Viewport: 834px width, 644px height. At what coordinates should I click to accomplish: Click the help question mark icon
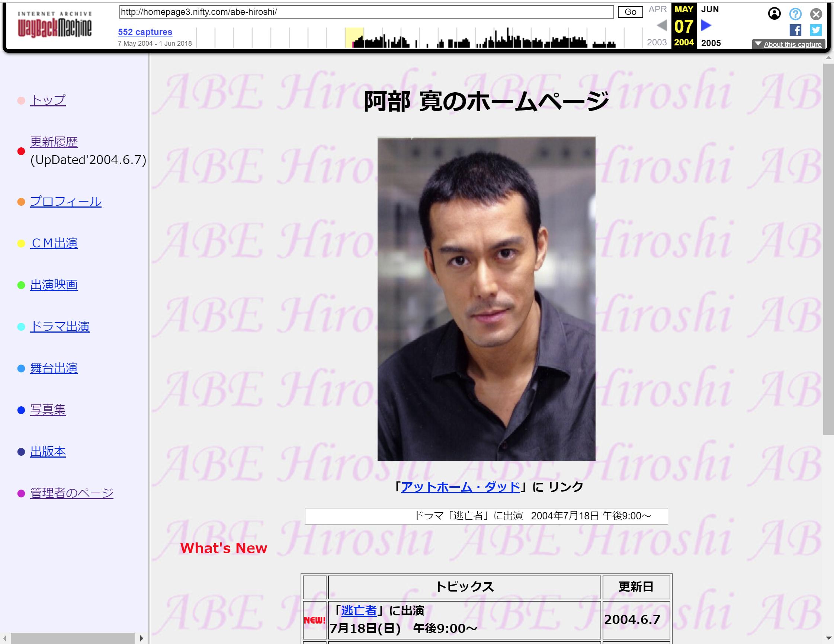tap(795, 14)
